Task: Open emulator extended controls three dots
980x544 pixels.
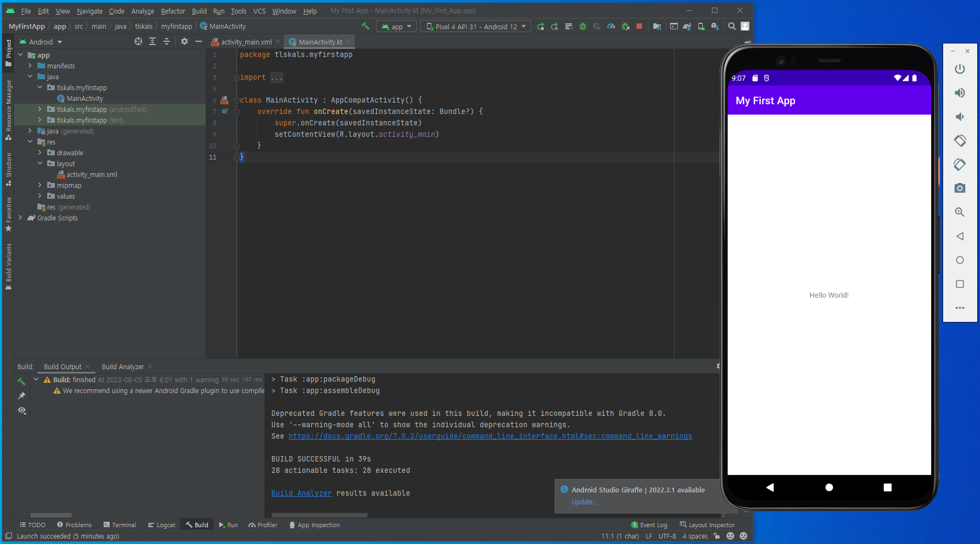Action: point(960,308)
